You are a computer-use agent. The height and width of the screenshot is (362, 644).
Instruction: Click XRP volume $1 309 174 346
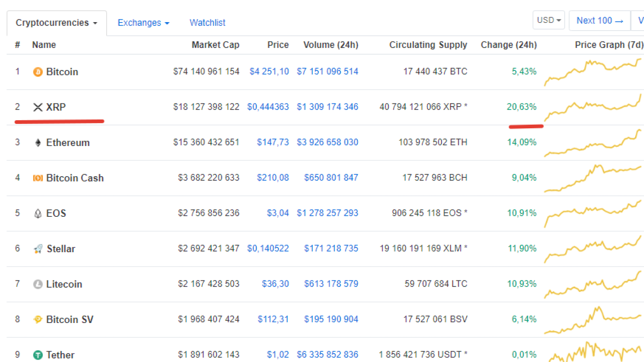point(328,107)
